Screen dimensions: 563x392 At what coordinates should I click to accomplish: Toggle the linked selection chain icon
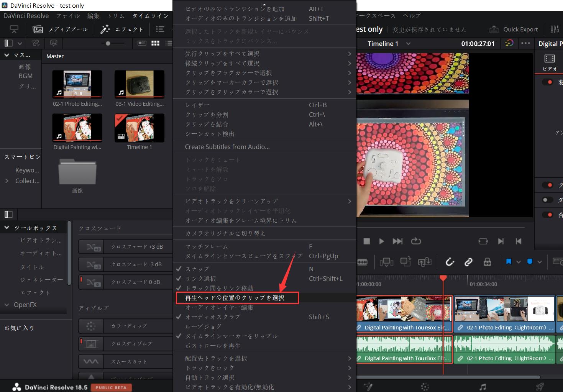point(468,262)
